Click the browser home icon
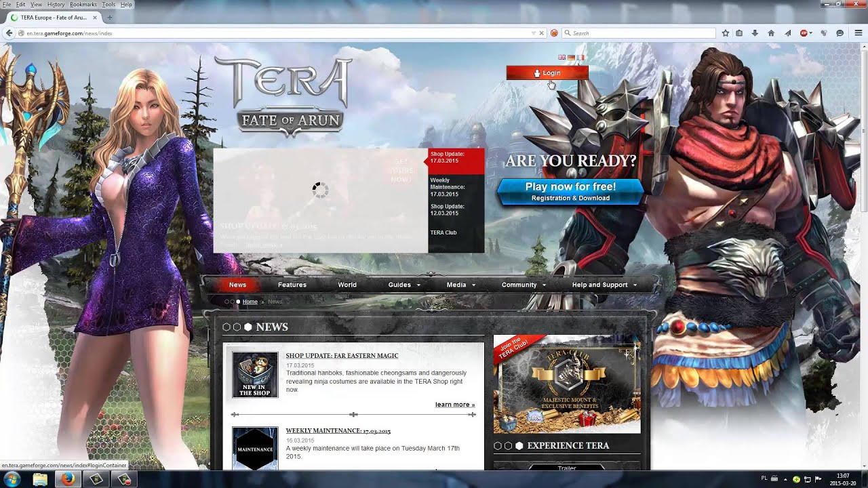The width and height of the screenshot is (868, 488). pyautogui.click(x=771, y=33)
